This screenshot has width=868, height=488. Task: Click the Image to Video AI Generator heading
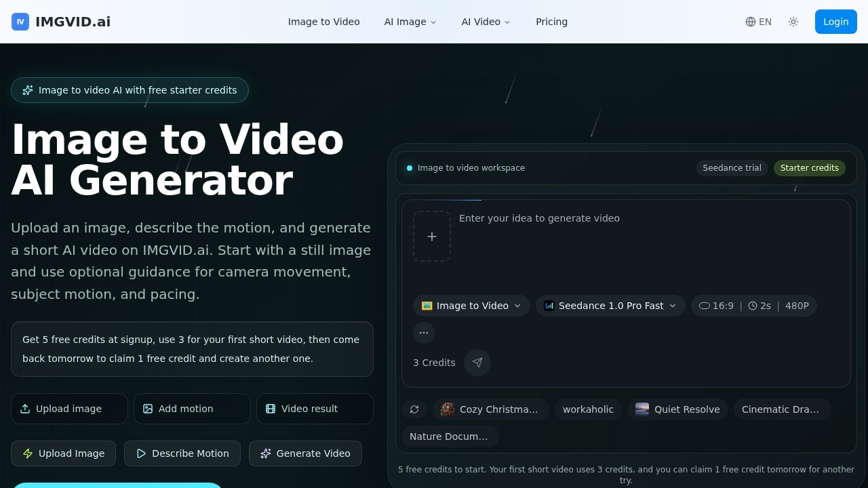(x=178, y=160)
